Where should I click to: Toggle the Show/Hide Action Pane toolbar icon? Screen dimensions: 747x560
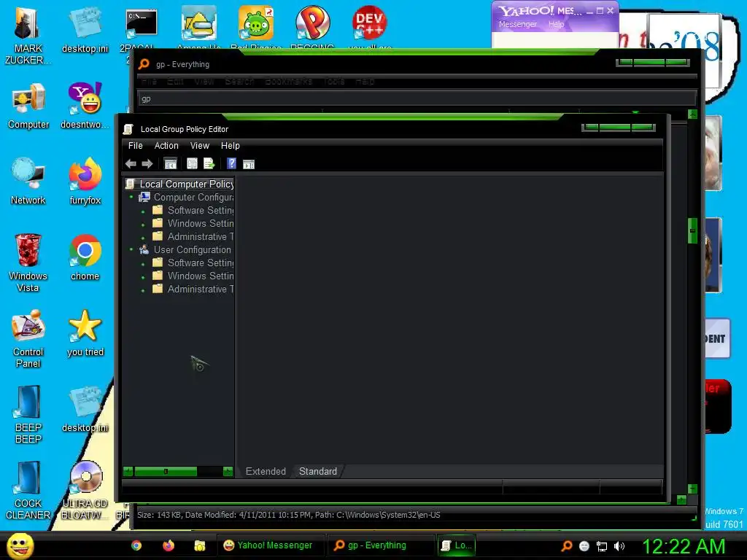pos(249,164)
